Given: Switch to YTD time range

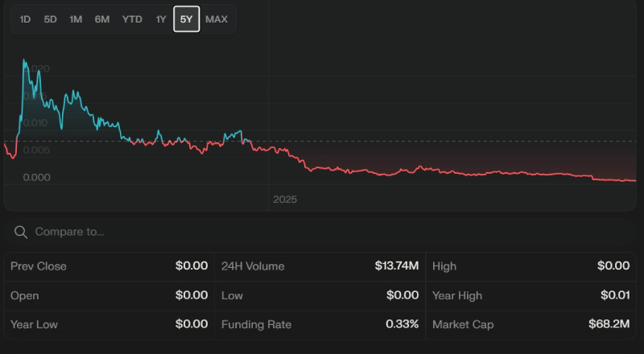Looking at the screenshot, I should pyautogui.click(x=132, y=19).
